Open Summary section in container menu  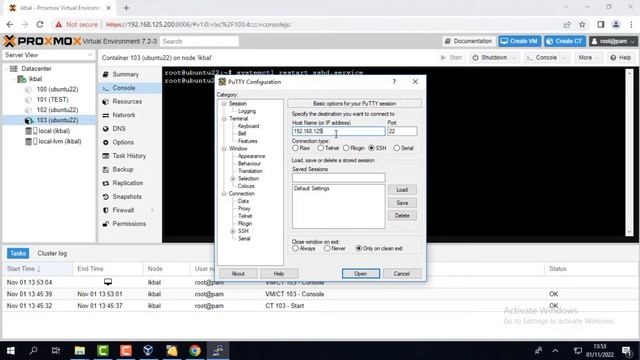pyautogui.click(x=125, y=74)
